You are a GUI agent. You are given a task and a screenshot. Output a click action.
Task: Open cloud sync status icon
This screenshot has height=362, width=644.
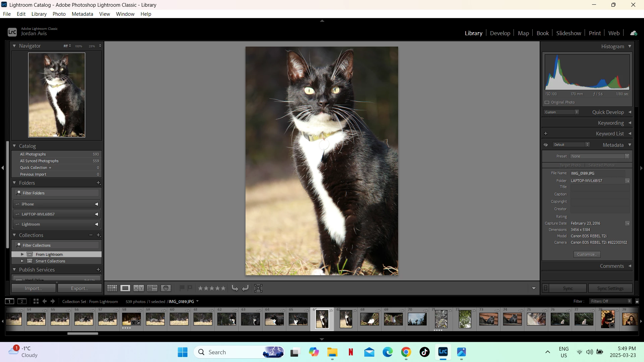pyautogui.click(x=634, y=33)
